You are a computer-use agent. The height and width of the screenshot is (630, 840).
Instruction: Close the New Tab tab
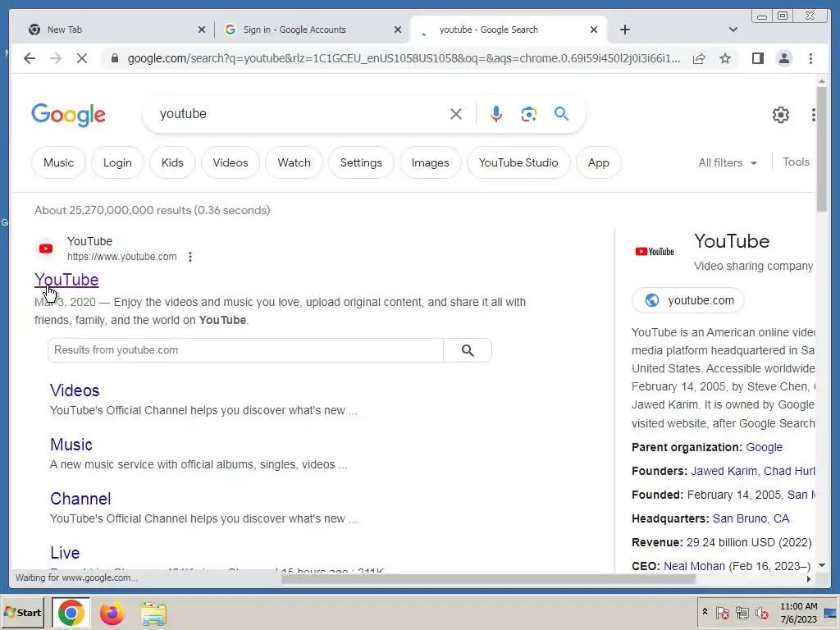(x=202, y=30)
